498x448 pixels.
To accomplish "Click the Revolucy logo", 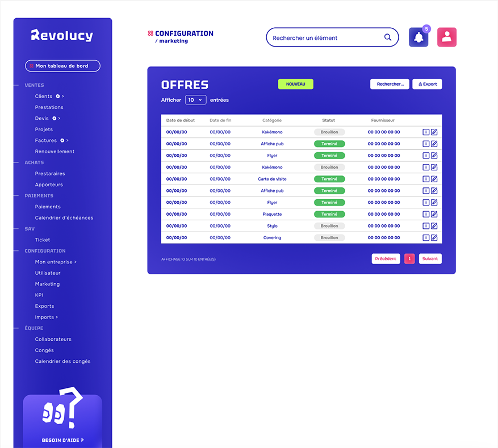I will (x=62, y=35).
